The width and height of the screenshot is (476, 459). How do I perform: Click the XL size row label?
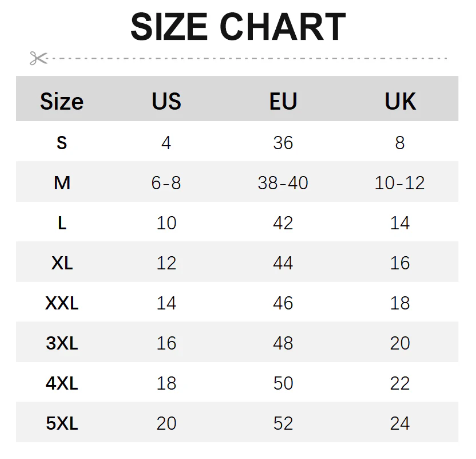[62, 263]
